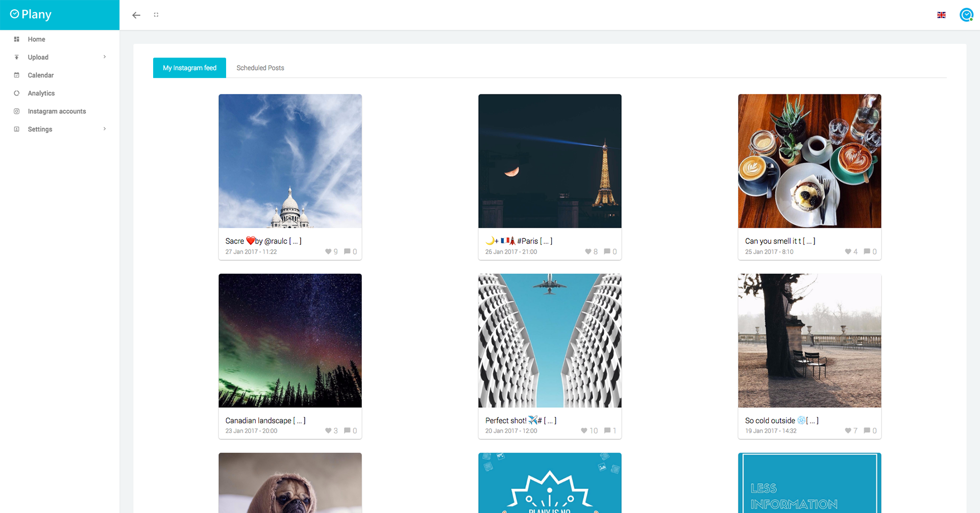The width and height of the screenshot is (980, 513).
Task: Click the 'Canadian landscape [ ... ]' caption
Action: (265, 421)
